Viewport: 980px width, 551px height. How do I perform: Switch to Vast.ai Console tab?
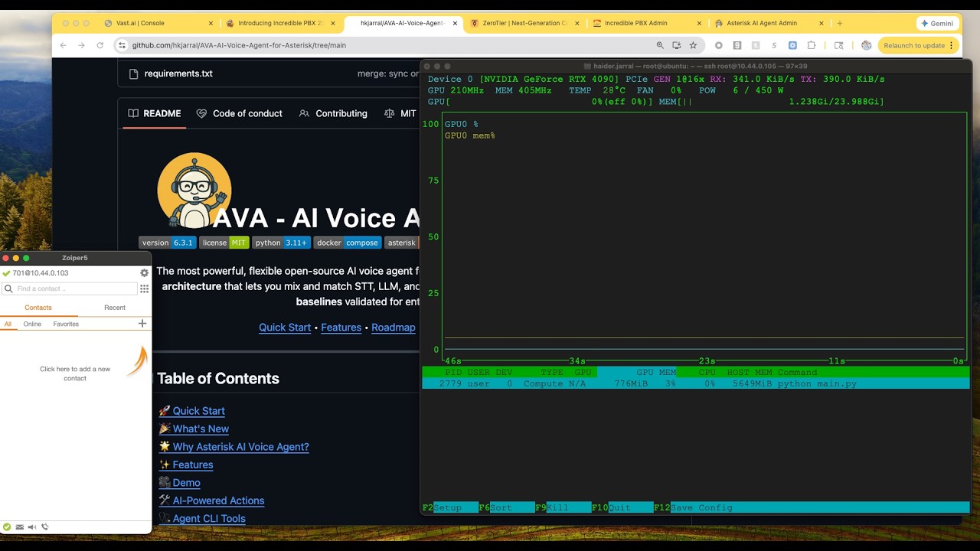click(158, 23)
